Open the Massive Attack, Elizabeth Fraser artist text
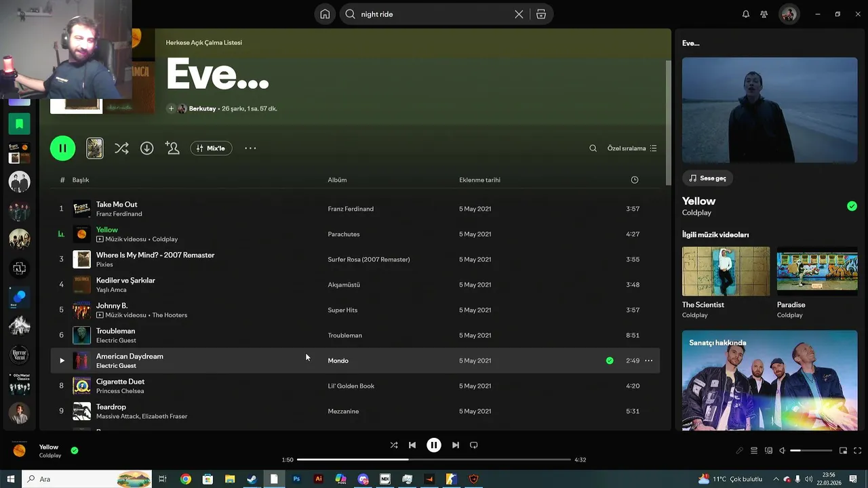The width and height of the screenshot is (868, 488). [x=142, y=416]
